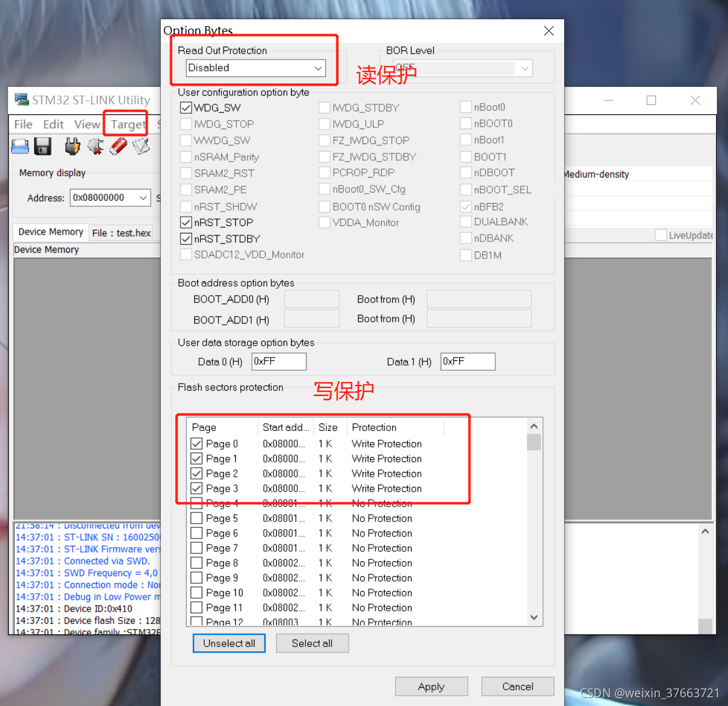The image size is (728, 706).
Task: Check the Page 9 protection box
Action: click(196, 578)
